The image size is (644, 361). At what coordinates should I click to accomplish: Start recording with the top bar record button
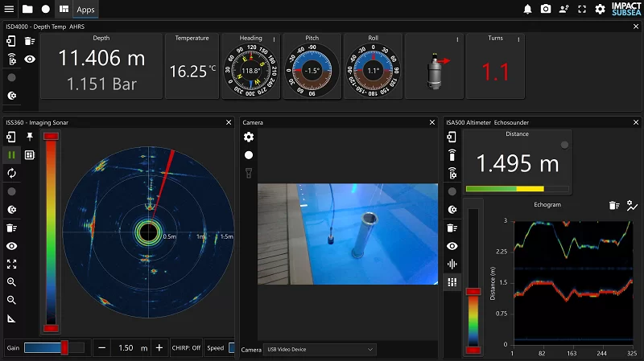pos(46,9)
